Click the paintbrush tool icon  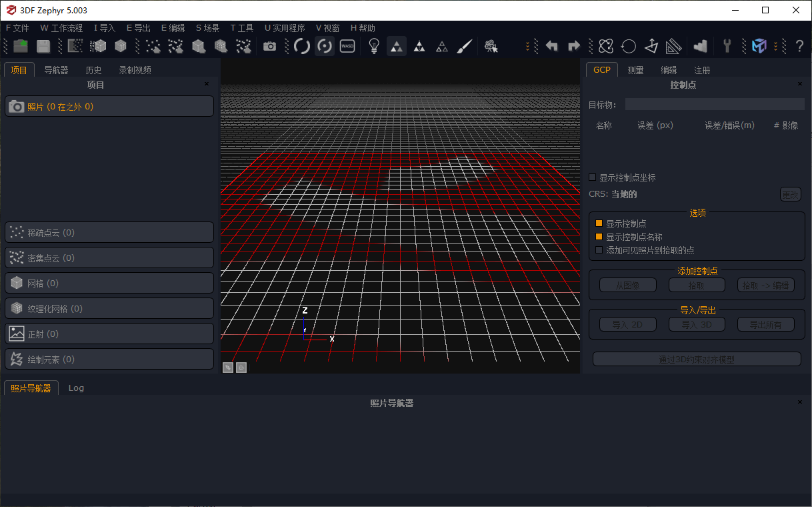(x=465, y=46)
